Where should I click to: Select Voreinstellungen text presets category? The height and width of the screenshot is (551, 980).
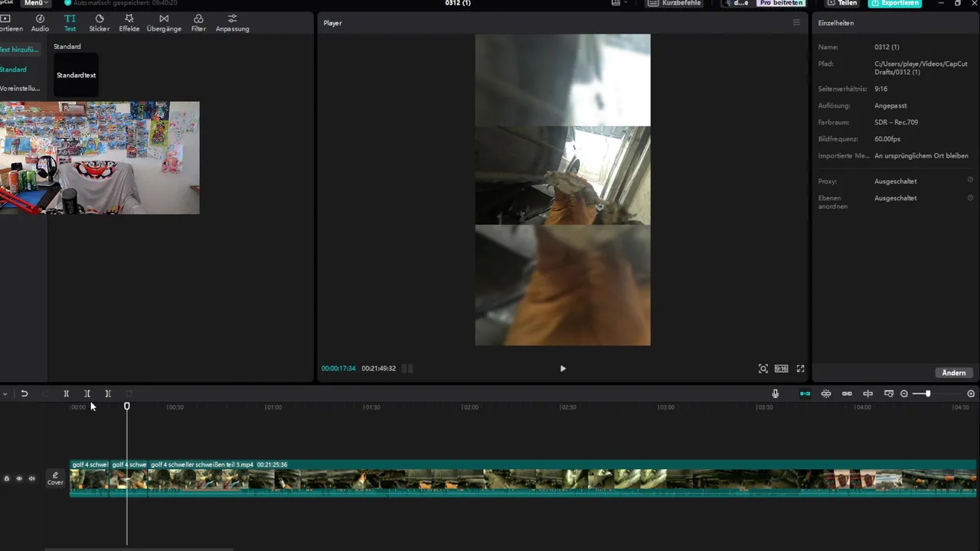[x=20, y=89]
